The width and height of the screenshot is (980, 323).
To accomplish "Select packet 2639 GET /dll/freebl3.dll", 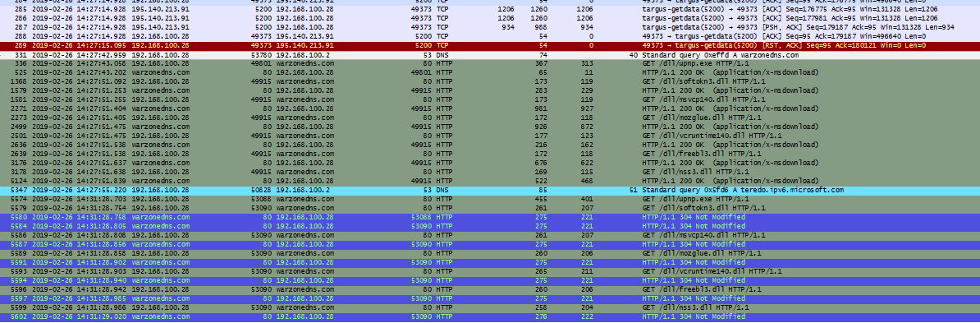I will [490, 154].
